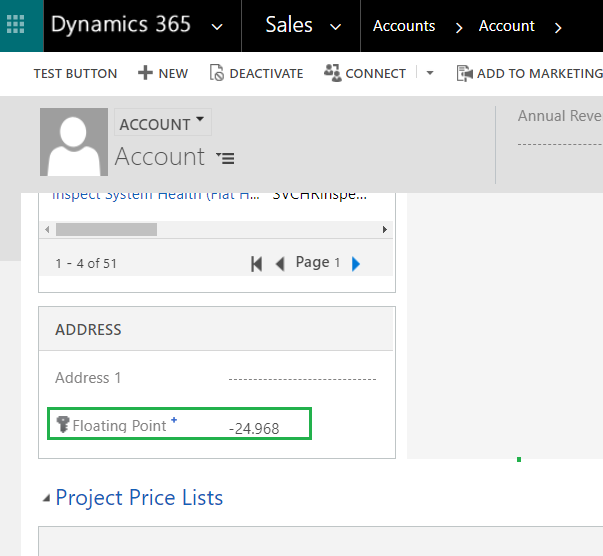Open the record list icon beside Account title
The height and width of the screenshot is (556, 603).
click(225, 158)
